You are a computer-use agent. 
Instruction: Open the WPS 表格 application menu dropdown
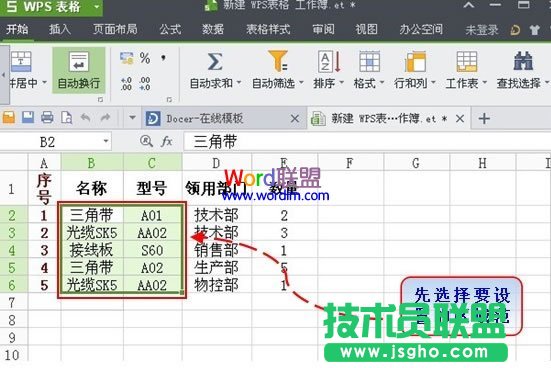(96, 7)
